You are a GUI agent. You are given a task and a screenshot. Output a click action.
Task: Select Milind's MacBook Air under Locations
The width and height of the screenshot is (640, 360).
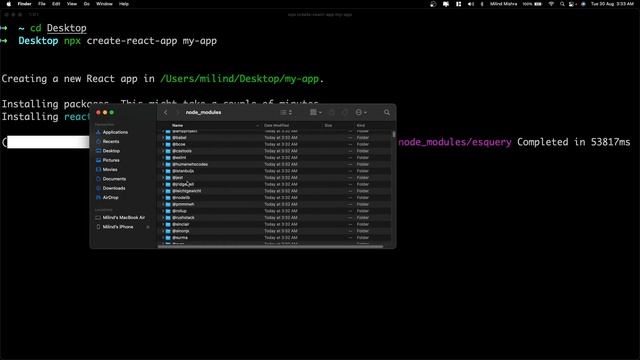[x=120, y=218]
